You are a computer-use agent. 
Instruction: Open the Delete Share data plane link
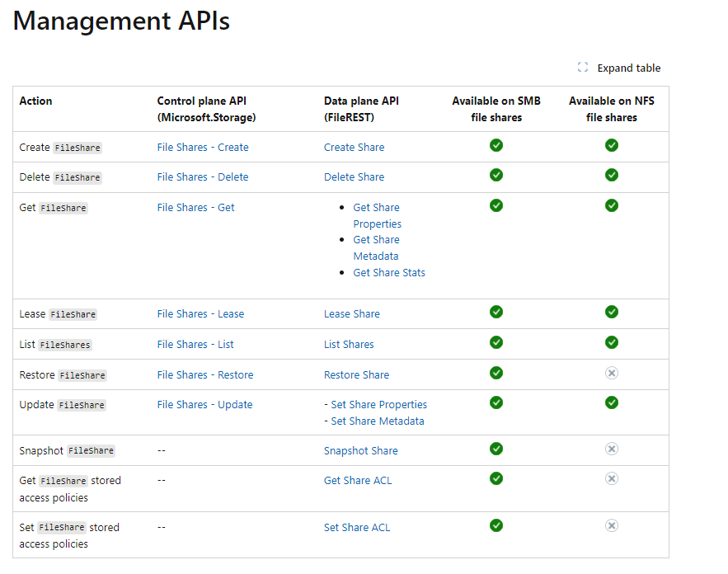coord(354,177)
